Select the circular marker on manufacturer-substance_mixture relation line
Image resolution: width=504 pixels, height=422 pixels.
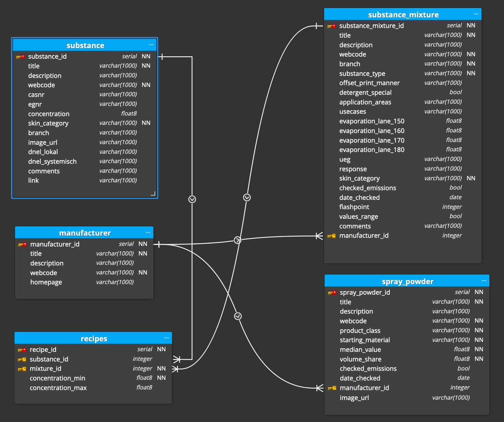[x=238, y=240]
